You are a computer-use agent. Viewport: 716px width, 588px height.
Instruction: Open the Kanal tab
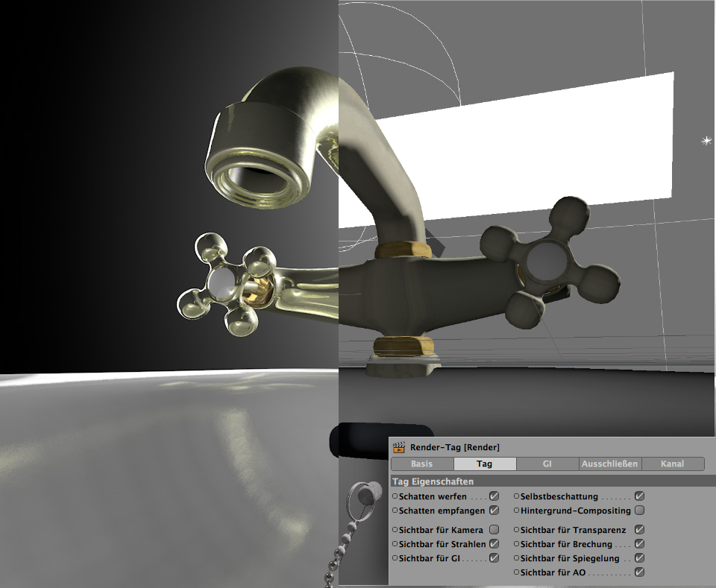tap(673, 464)
